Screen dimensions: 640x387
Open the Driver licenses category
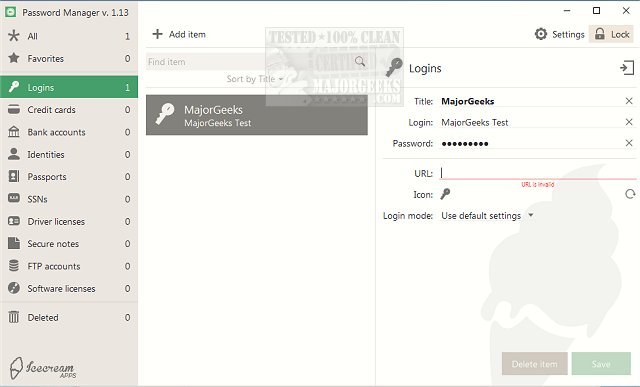(x=69, y=221)
